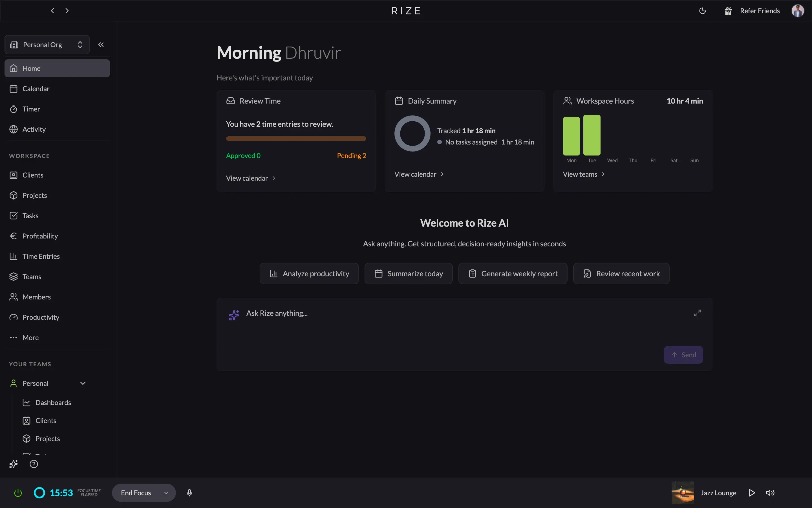The width and height of the screenshot is (812, 508).
Task: Click the tracked time donut chart
Action: [x=412, y=133]
